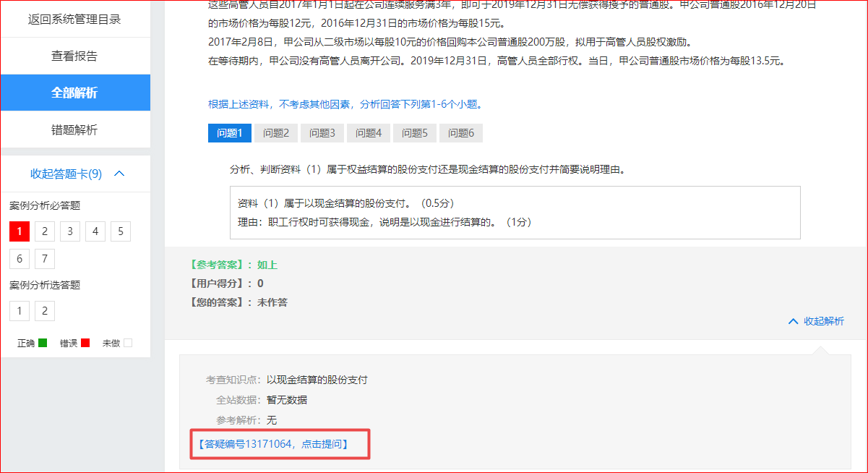Click the blue 根据上述资料 instruction line
This screenshot has height=473, width=868.
(x=345, y=104)
